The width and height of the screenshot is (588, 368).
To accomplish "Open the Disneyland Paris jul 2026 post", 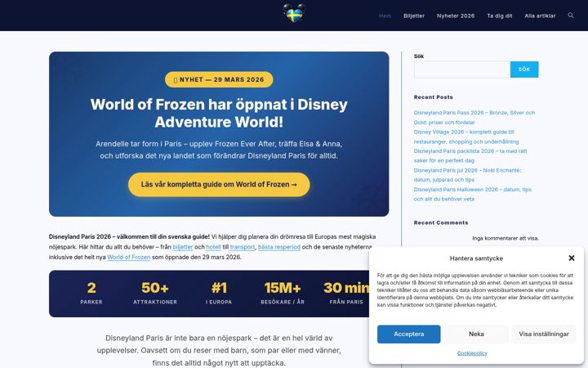I will click(467, 175).
